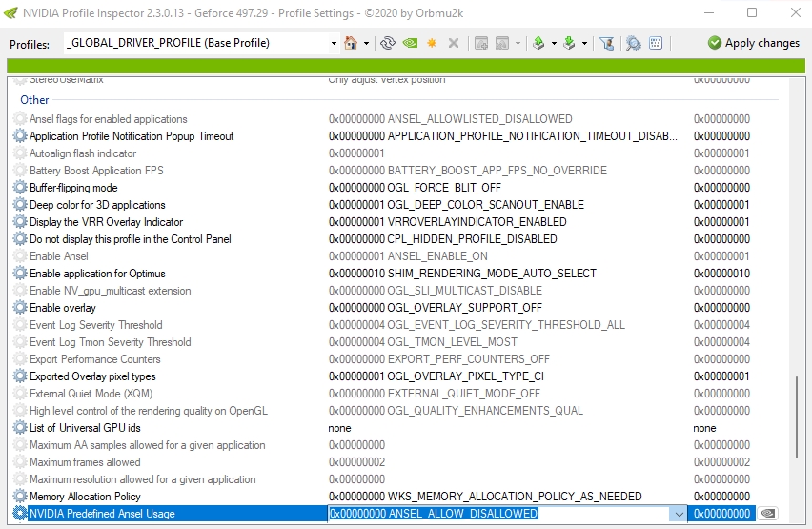812x529 pixels.
Task: Open the remove application dropdown arrow
Action: [518, 44]
